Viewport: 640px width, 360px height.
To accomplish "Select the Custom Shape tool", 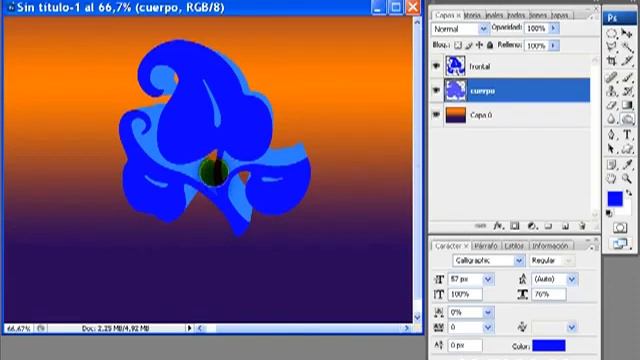I will (627, 149).
